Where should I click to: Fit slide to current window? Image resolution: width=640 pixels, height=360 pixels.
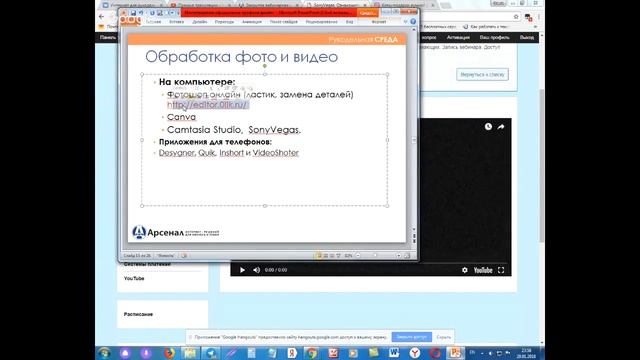407,256
